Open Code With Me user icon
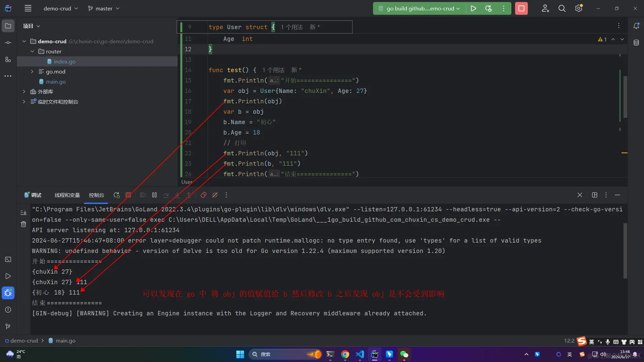 coord(545,8)
